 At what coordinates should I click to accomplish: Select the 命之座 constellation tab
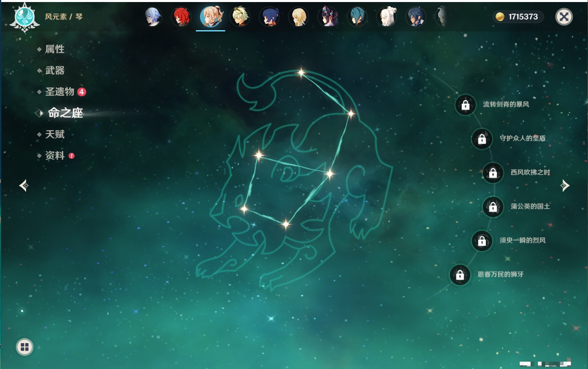pos(65,113)
